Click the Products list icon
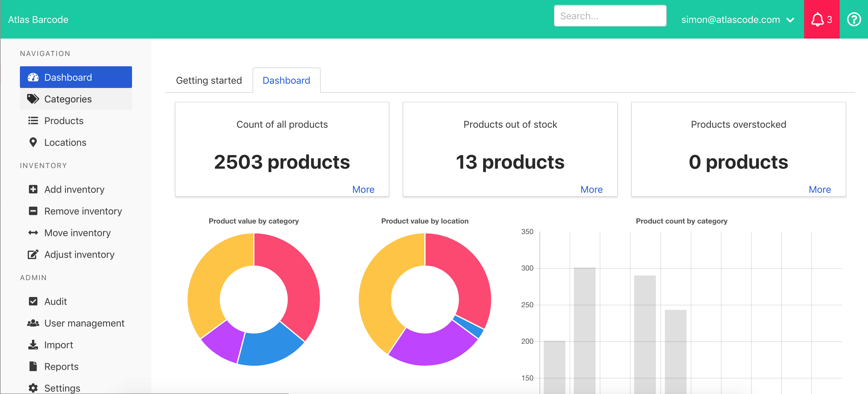The image size is (868, 394). click(33, 120)
